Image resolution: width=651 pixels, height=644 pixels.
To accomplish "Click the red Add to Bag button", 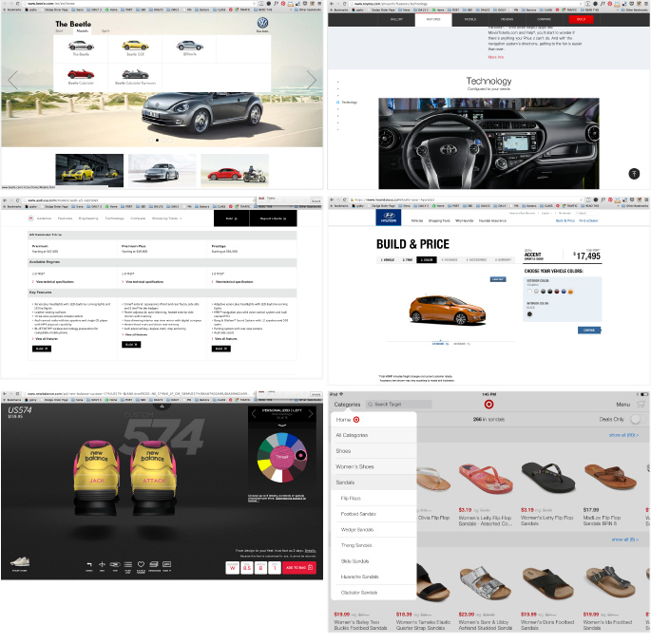I will tap(299, 568).
